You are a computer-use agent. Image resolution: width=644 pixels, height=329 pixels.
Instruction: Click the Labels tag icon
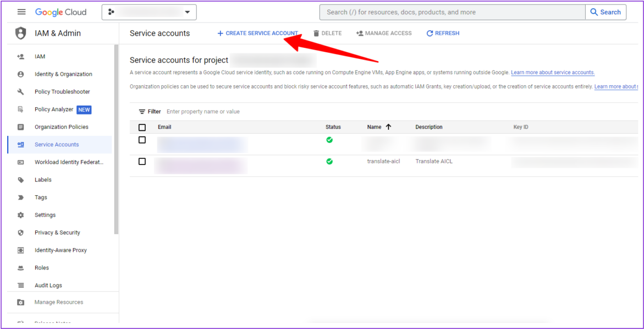click(20, 180)
